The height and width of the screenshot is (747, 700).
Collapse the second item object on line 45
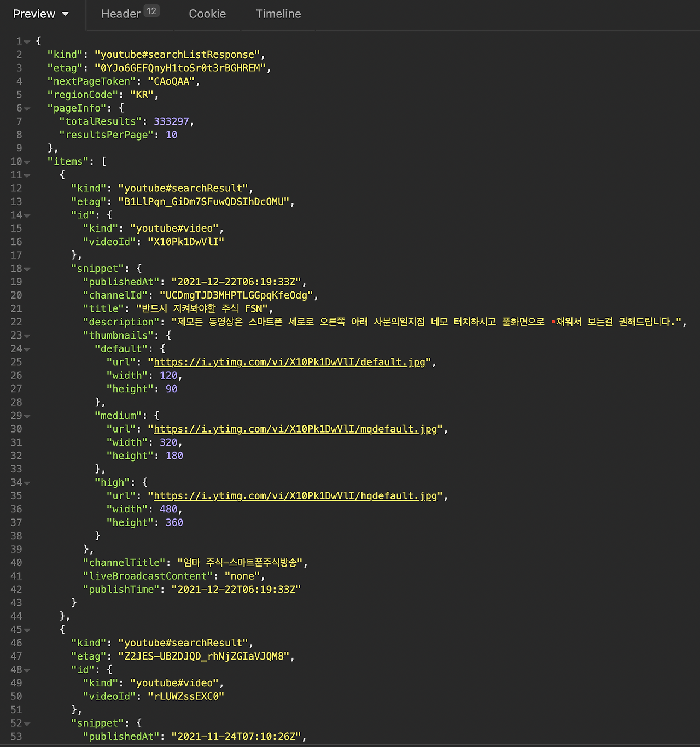(x=27, y=630)
